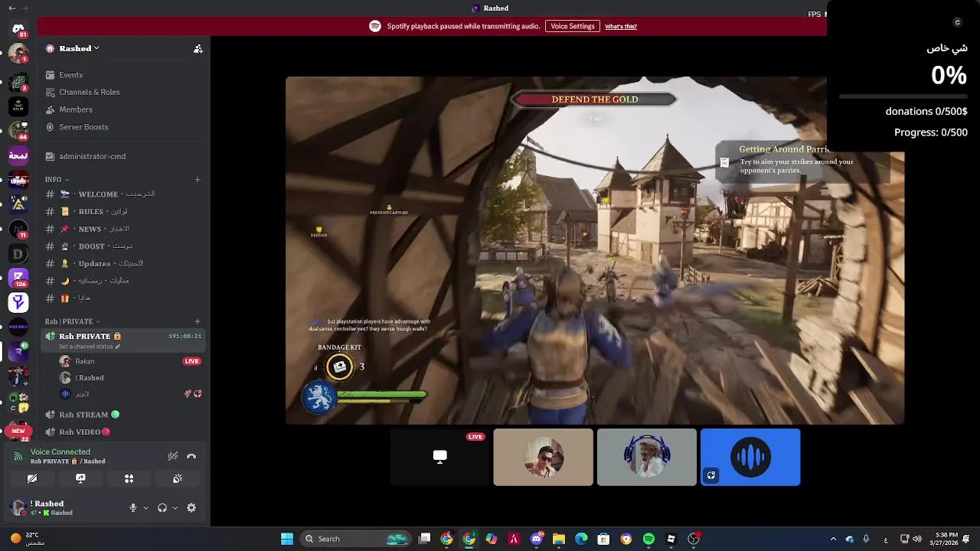Open the Windows Start menu

point(287,539)
